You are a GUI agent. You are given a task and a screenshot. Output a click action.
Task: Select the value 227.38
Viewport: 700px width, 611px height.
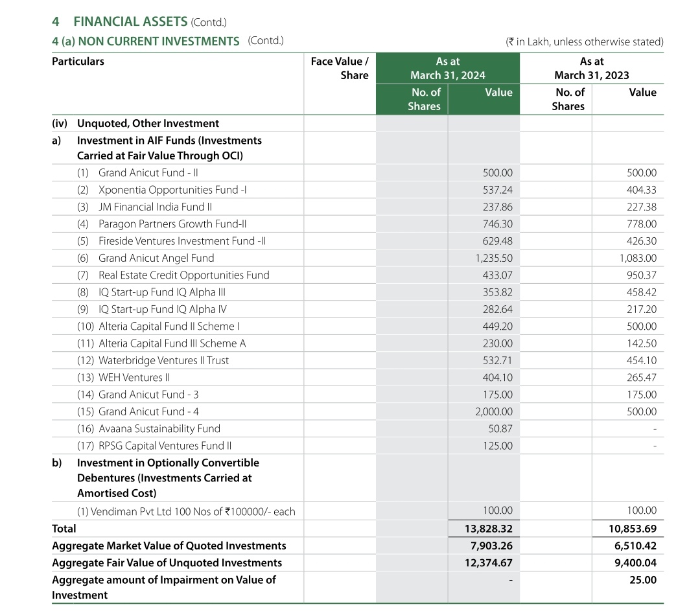tap(642, 207)
